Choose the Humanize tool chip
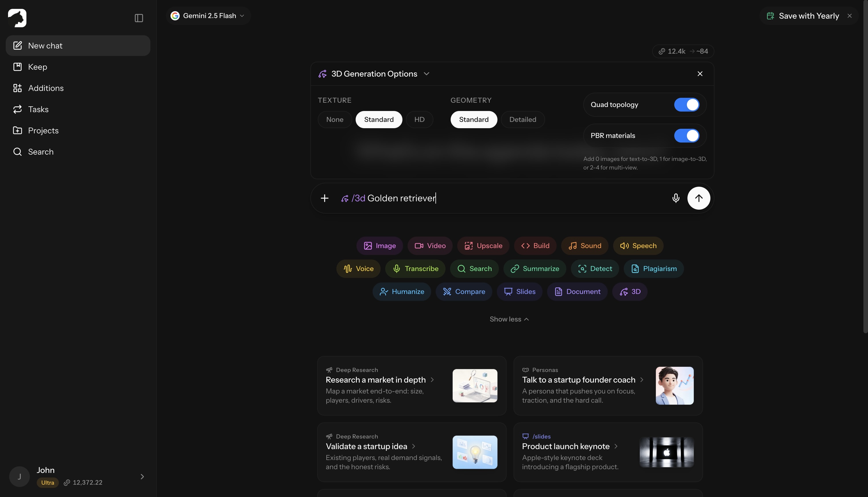Image resolution: width=868 pixels, height=497 pixels. pos(402,291)
